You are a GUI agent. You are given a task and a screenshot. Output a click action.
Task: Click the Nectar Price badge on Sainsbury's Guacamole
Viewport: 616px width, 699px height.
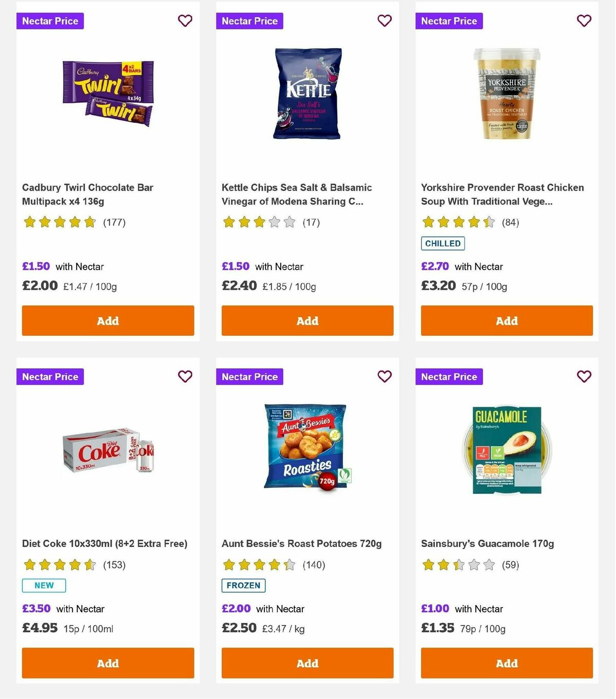click(449, 376)
